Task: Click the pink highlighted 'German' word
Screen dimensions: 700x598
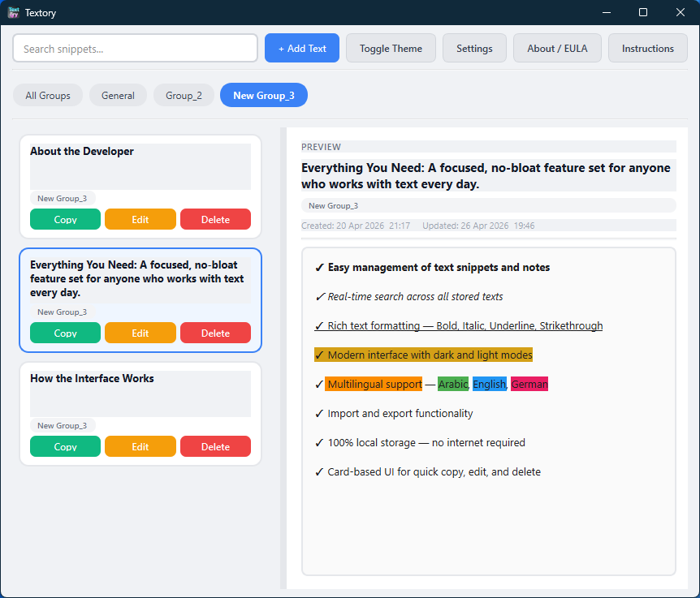Action: (x=529, y=384)
